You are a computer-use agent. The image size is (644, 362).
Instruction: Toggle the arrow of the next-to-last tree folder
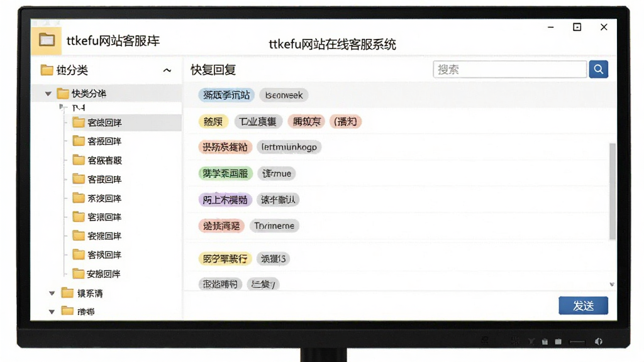(x=52, y=293)
